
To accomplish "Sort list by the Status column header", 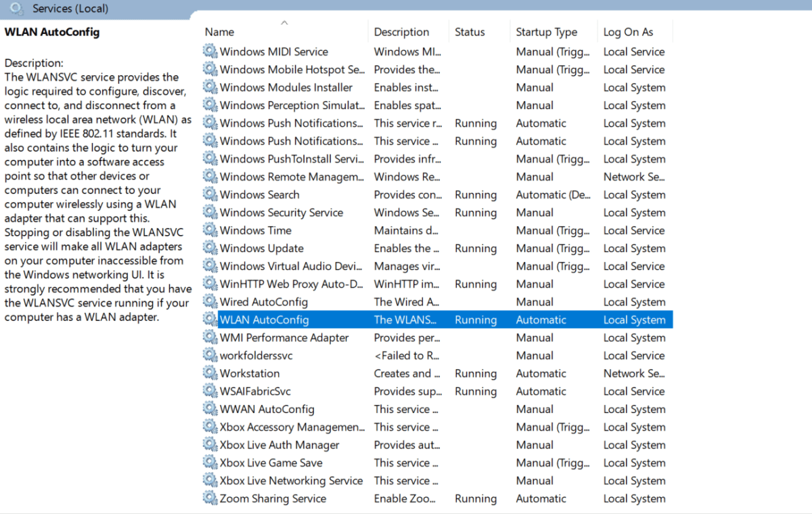I will coord(470,32).
